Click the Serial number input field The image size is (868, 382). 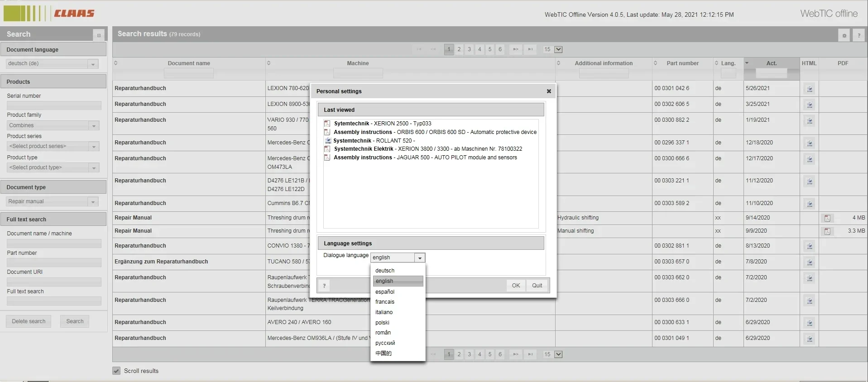click(54, 105)
